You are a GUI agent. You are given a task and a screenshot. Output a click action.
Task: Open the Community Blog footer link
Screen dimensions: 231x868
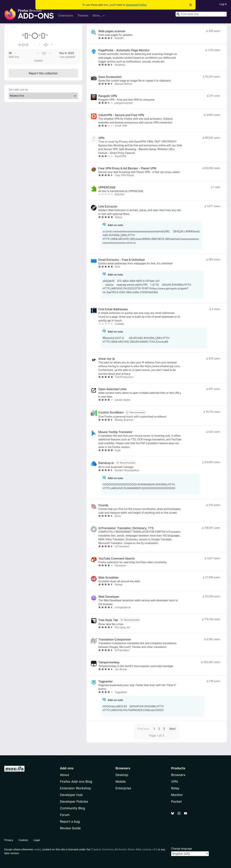pyautogui.click(x=72, y=808)
